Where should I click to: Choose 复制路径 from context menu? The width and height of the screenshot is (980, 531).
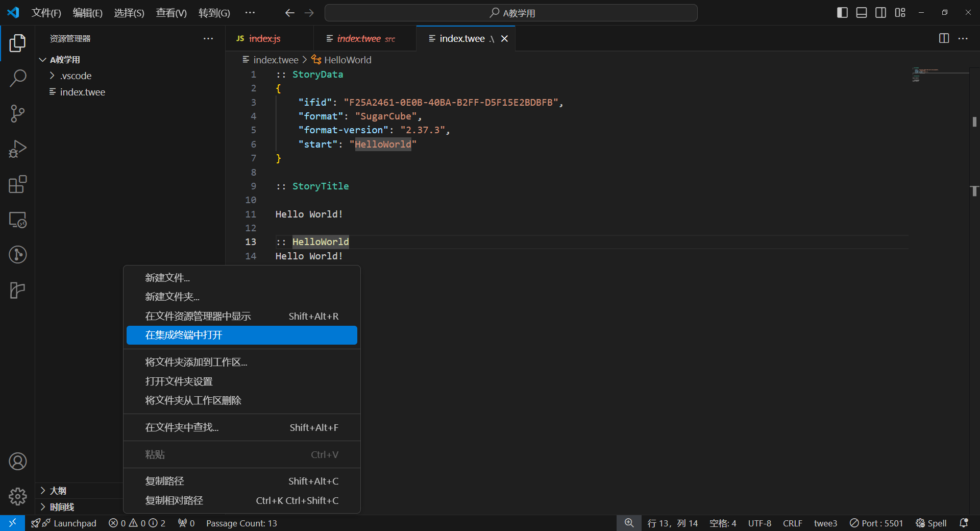(242, 481)
